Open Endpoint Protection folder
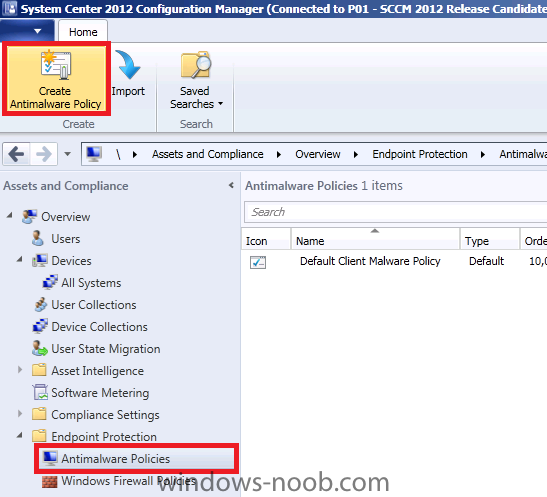Screen dimensions: 547x497 click(104, 437)
